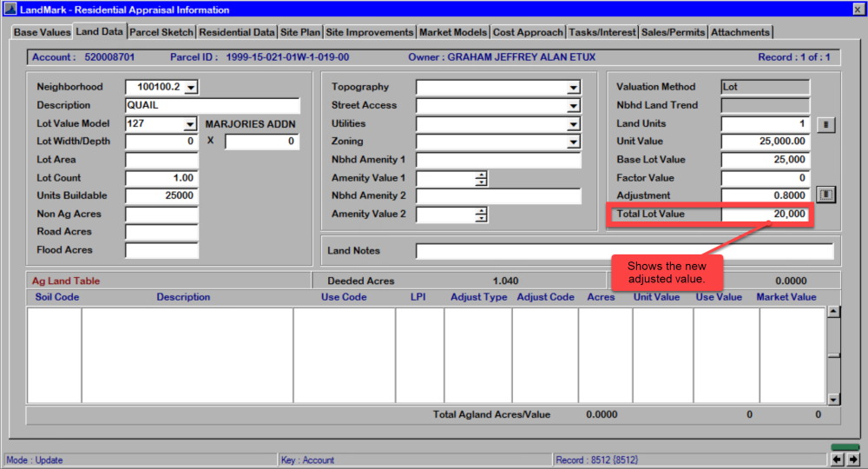Switch to the Tasks/Interest tab
This screenshot has height=469, width=868.
point(602,32)
